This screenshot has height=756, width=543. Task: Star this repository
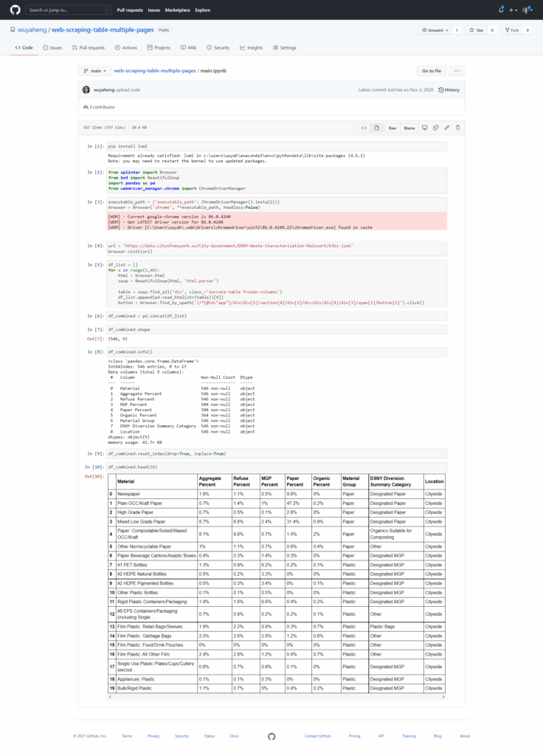[x=476, y=30]
